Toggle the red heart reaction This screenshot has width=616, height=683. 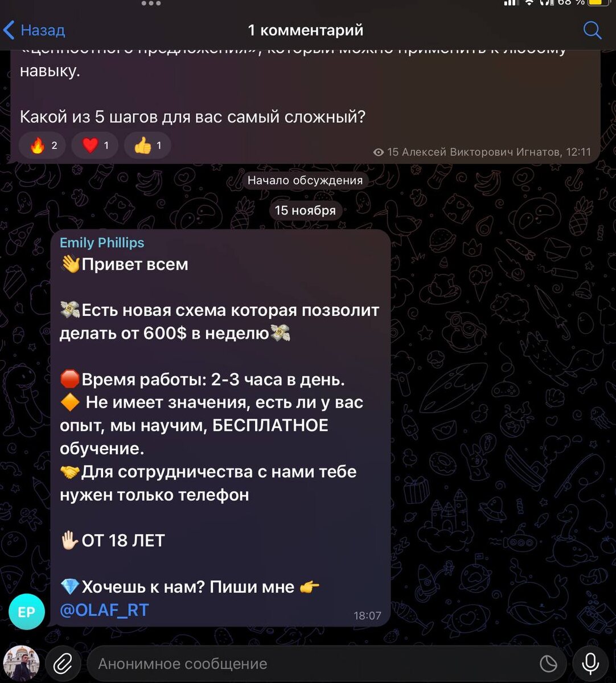tap(95, 145)
